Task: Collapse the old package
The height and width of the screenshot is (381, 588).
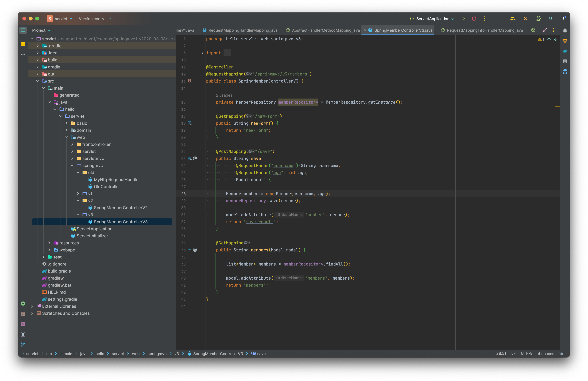Action: click(78, 173)
